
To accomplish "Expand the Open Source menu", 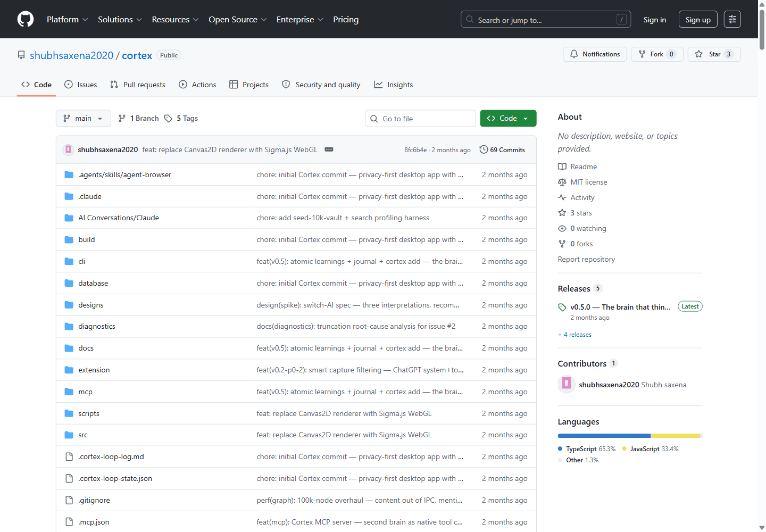I will click(238, 19).
